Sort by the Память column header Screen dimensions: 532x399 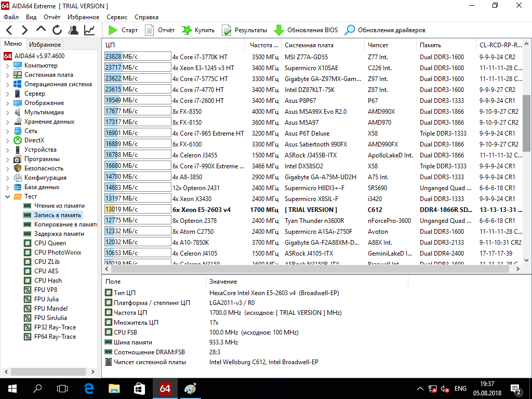pyautogui.click(x=446, y=45)
